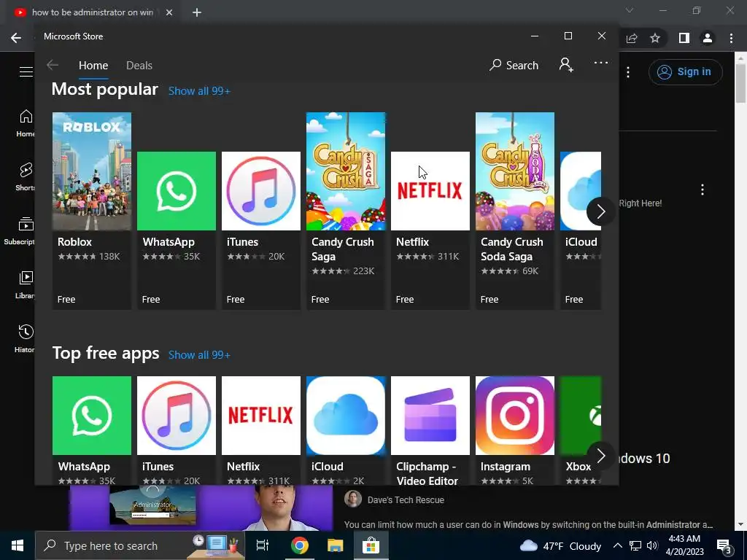
Task: Toggle Chrome side panel
Action: [x=684, y=38]
